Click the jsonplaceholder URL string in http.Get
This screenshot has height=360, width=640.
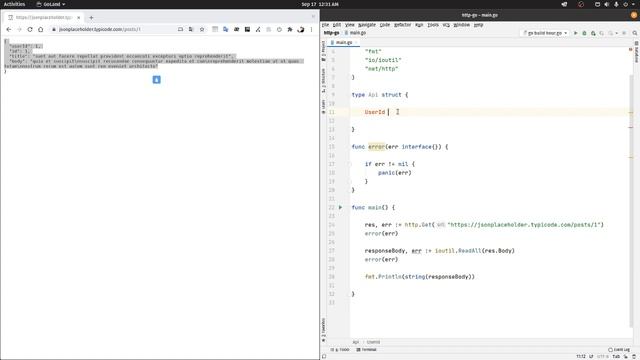(x=525, y=224)
